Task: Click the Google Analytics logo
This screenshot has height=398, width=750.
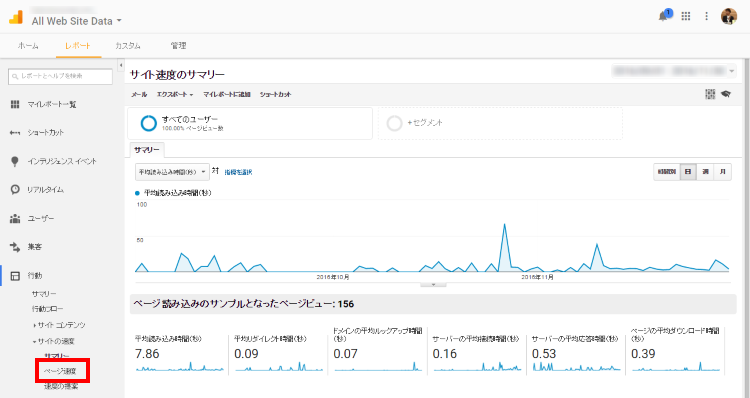Action: tap(16, 17)
